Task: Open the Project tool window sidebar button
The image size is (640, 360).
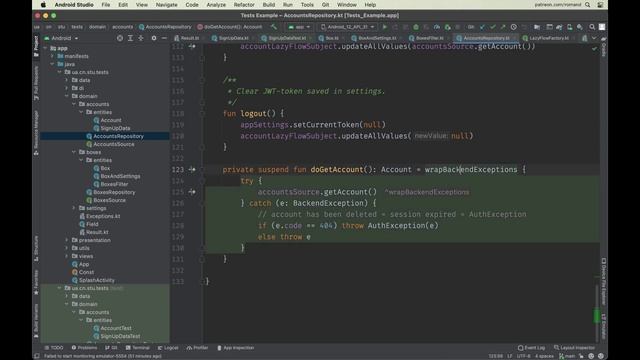Action: click(x=36, y=46)
